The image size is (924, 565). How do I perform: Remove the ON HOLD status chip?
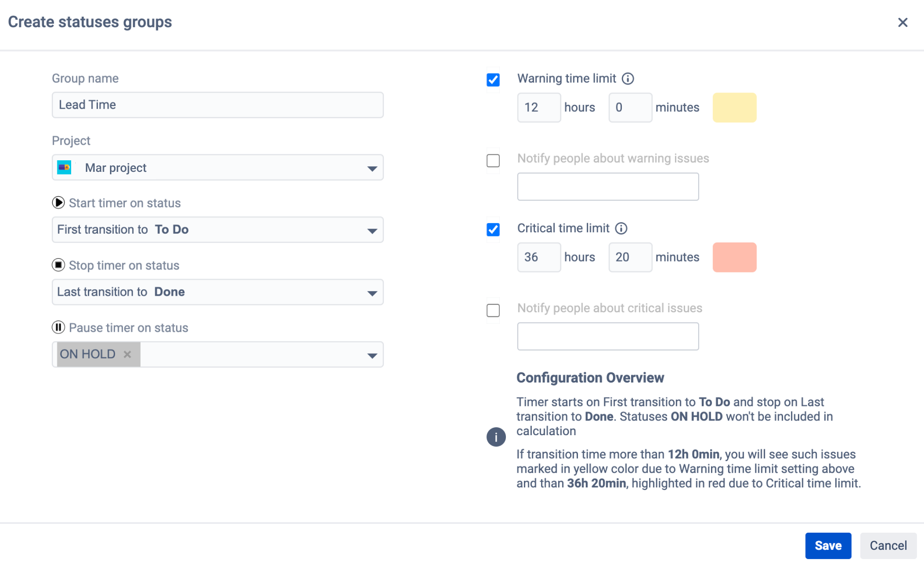click(x=128, y=354)
